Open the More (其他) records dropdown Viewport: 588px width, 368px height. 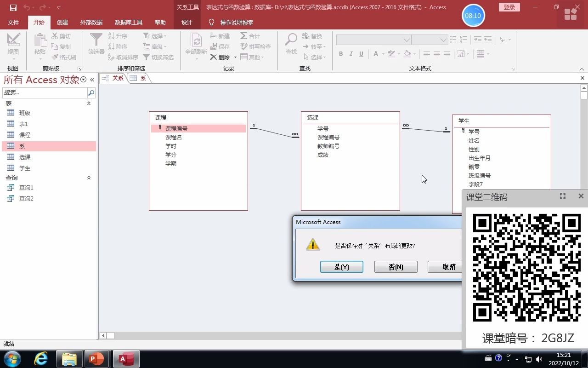252,57
